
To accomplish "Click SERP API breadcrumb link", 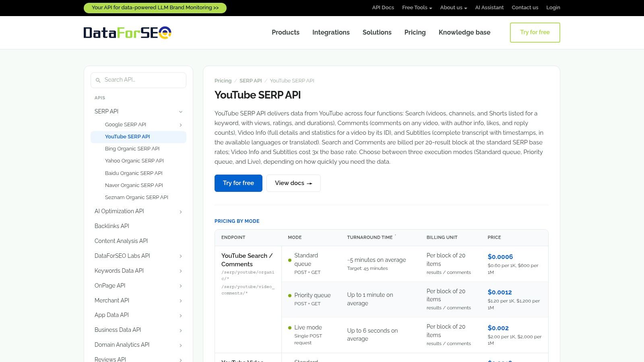I will tap(251, 81).
